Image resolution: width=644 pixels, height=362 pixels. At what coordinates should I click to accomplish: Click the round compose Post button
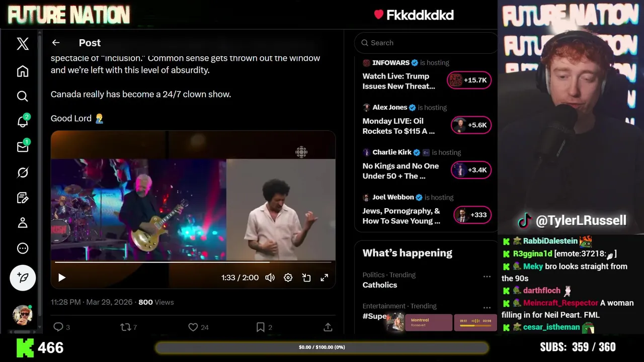[x=23, y=278]
